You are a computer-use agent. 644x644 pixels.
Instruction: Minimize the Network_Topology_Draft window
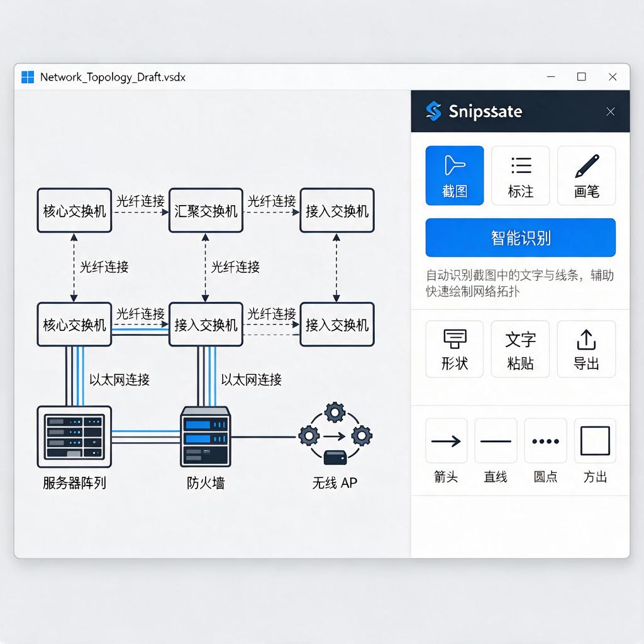coord(551,77)
